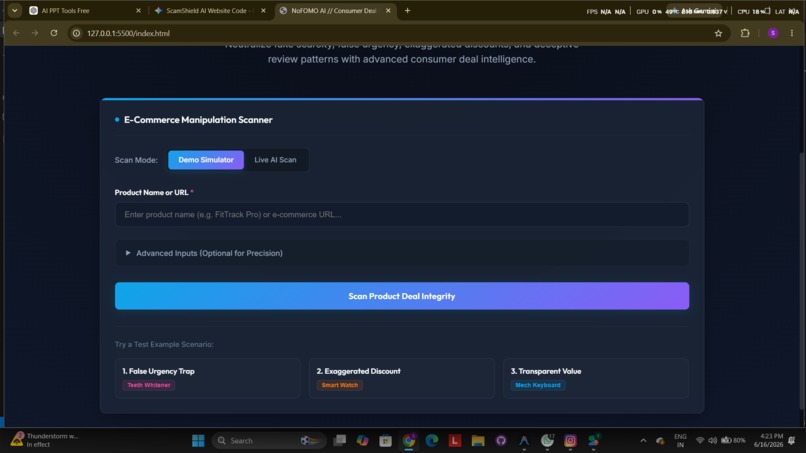Click the address bar showing 127.0.0.1:5500/index.html
The height and width of the screenshot is (453, 806).
[x=398, y=33]
